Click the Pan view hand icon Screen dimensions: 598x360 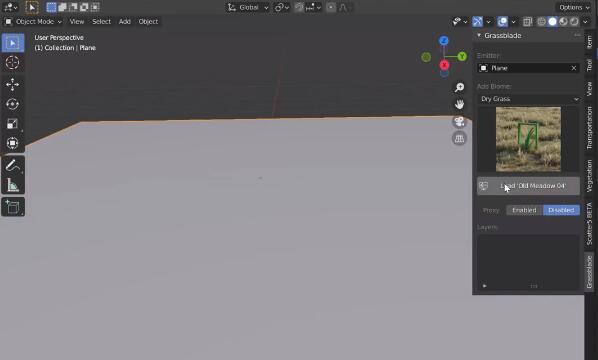click(x=459, y=104)
